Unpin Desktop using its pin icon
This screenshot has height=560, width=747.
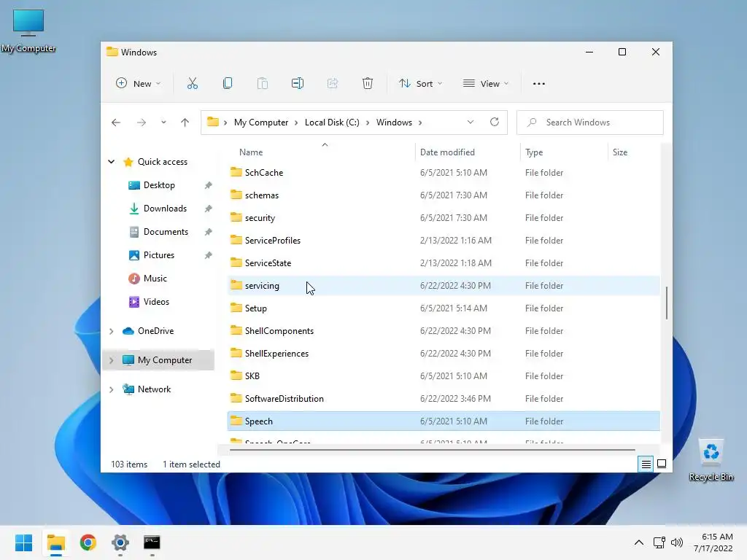(208, 185)
